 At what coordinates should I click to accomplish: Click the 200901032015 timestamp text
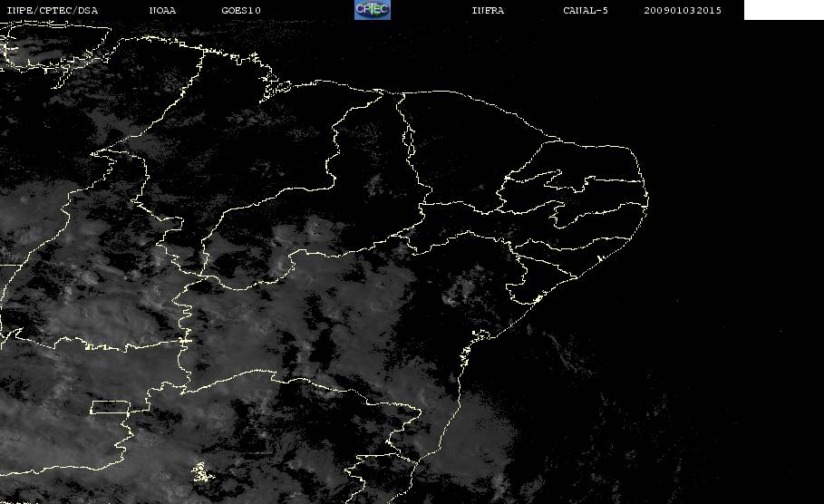pyautogui.click(x=683, y=10)
